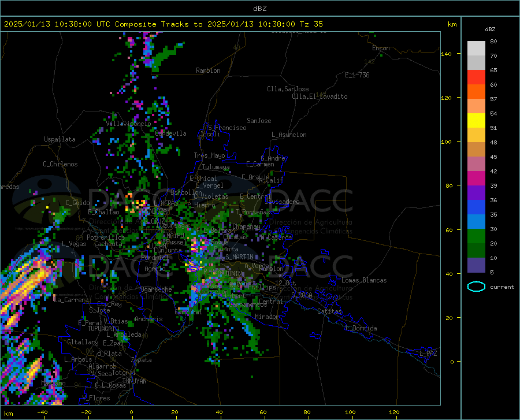
Task: Click the 'L_Arboles' map label
Action: tap(78, 359)
